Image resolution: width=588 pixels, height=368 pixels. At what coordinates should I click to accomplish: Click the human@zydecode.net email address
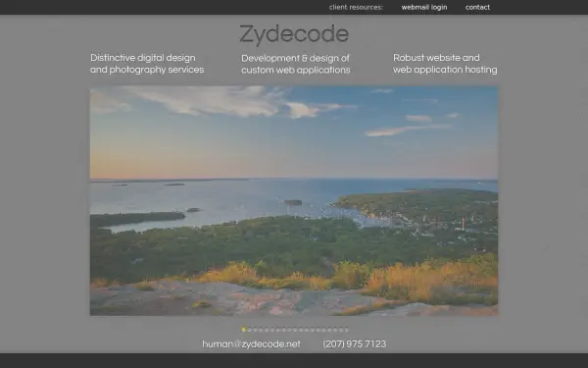point(251,344)
